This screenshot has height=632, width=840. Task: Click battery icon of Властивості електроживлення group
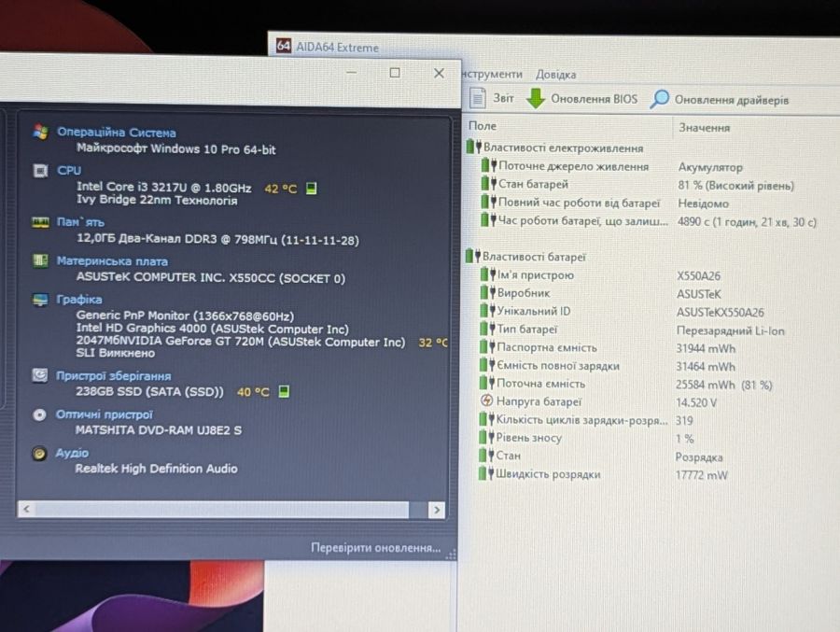coord(473,147)
